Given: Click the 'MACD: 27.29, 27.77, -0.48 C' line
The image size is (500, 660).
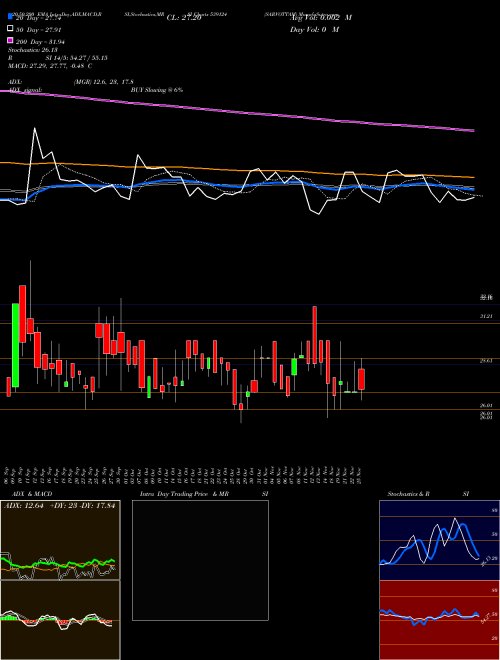Looking at the screenshot, I should [x=50, y=66].
